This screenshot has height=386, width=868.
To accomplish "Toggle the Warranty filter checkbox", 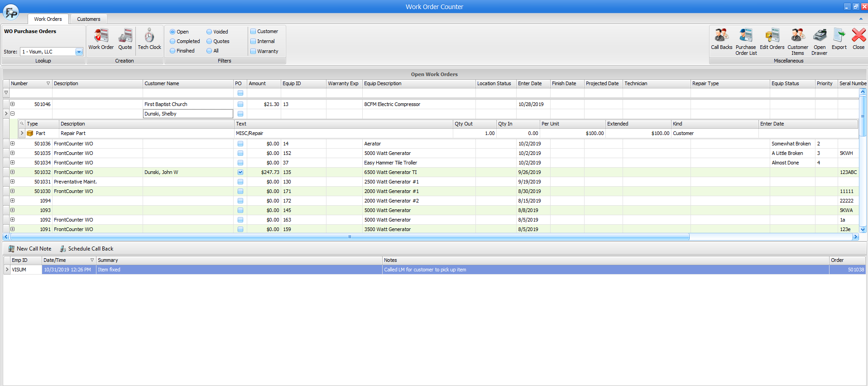I will click(253, 51).
